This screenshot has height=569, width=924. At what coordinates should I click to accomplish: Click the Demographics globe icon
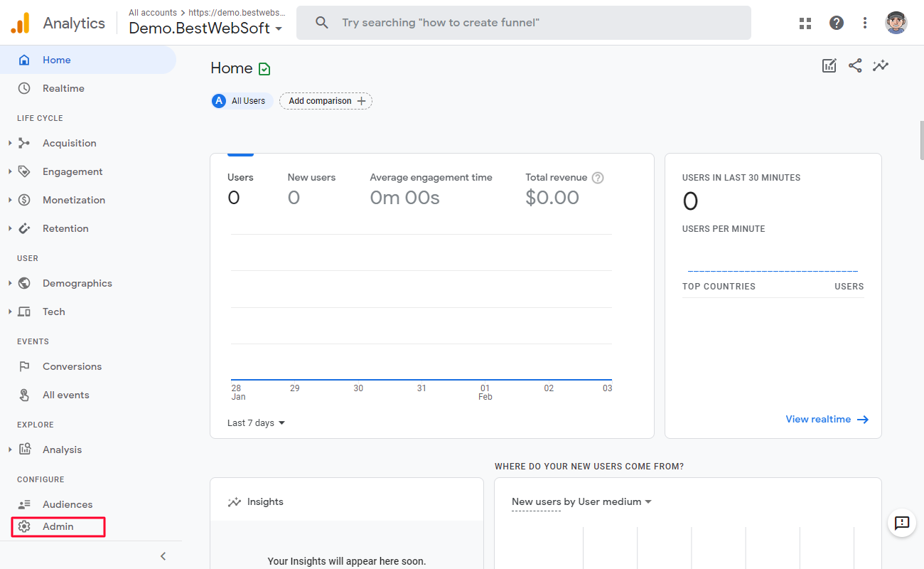24,283
